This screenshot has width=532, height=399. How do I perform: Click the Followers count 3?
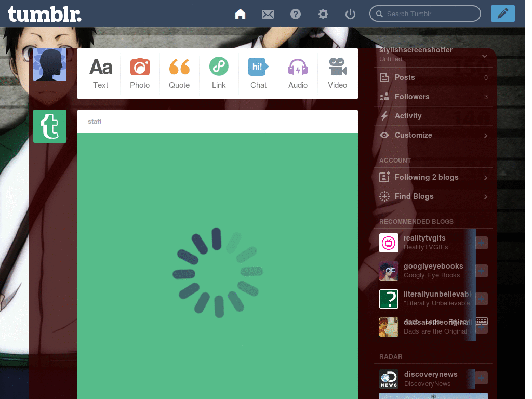pos(486,97)
